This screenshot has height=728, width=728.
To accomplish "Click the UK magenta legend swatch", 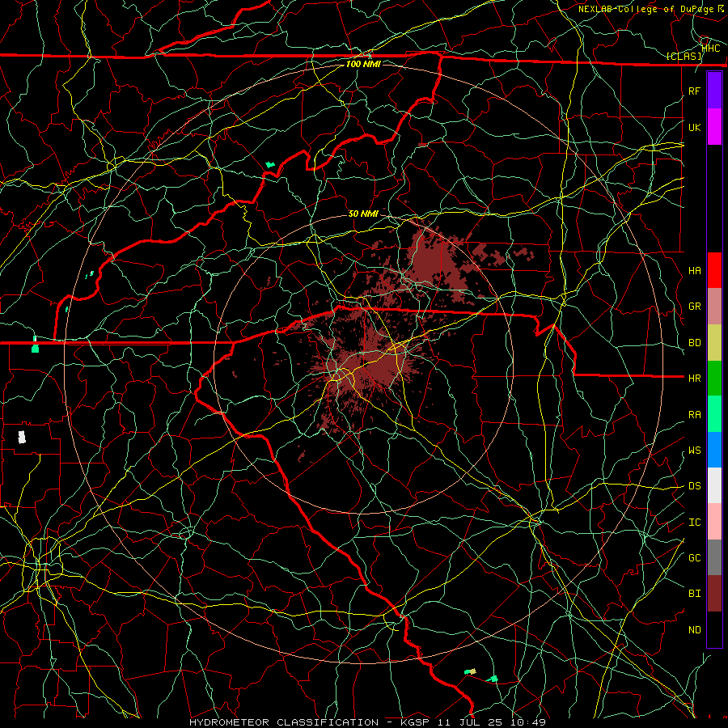I will click(714, 127).
